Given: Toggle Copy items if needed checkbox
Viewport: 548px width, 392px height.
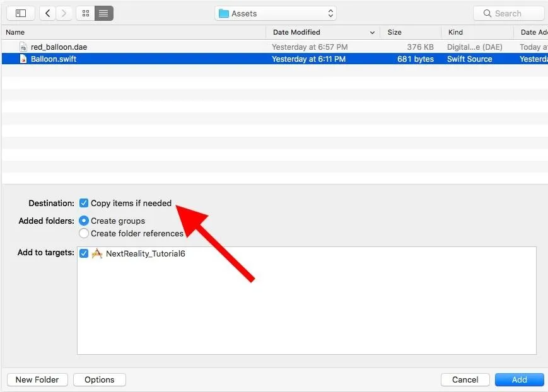Looking at the screenshot, I should pos(84,203).
